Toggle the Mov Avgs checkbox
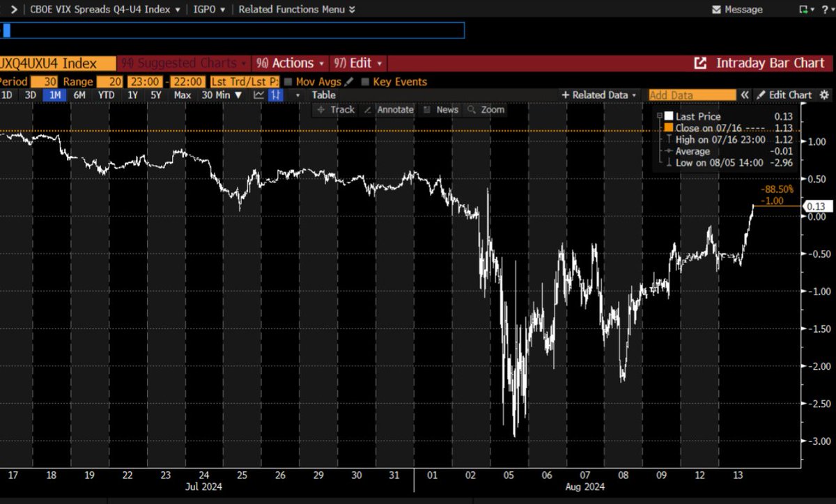The height and width of the screenshot is (504, 836). pos(288,81)
